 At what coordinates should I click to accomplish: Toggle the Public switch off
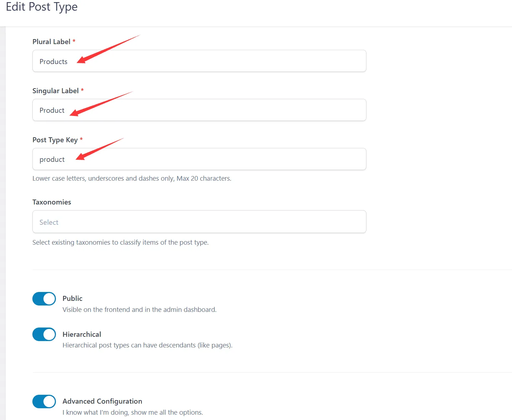click(x=44, y=299)
